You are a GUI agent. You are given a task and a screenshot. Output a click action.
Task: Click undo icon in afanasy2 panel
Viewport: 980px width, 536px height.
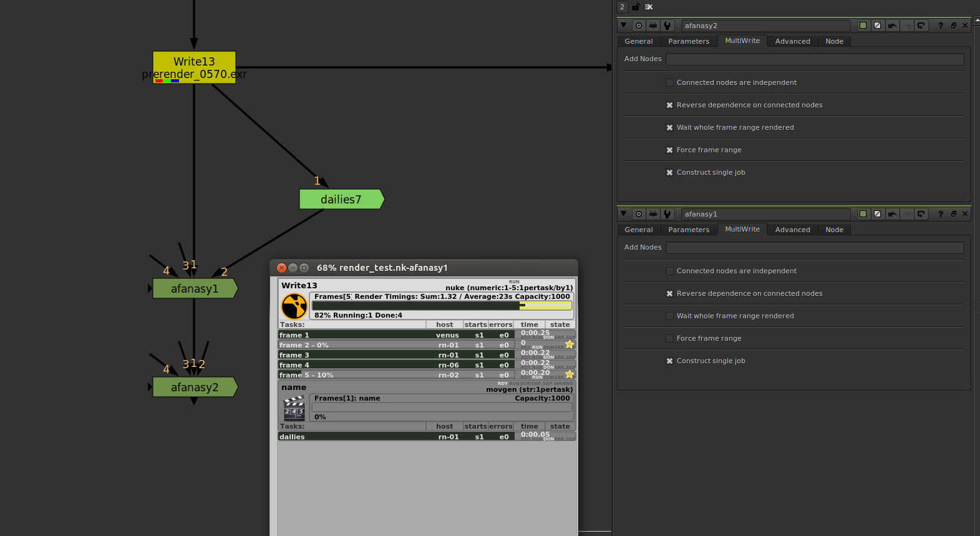click(x=892, y=26)
